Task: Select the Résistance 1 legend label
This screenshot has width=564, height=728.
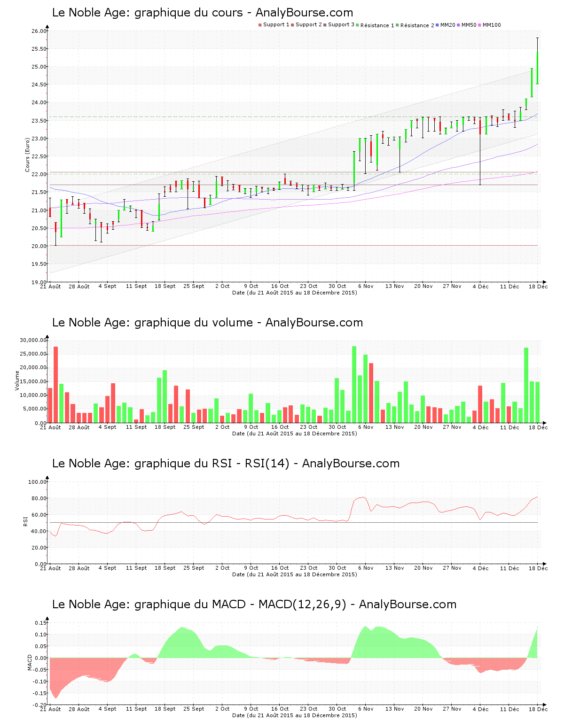Action: (x=377, y=25)
